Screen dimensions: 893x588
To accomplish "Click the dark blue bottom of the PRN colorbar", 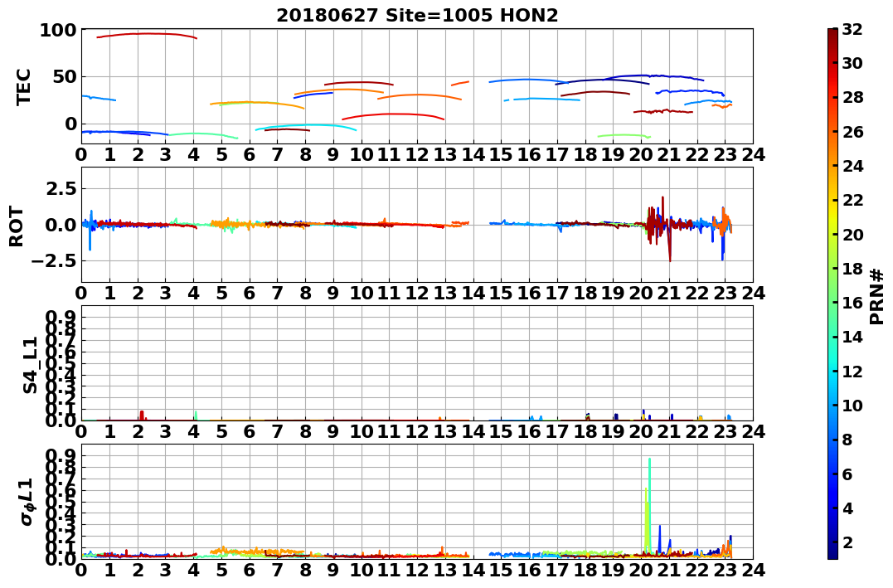I will tap(832, 552).
